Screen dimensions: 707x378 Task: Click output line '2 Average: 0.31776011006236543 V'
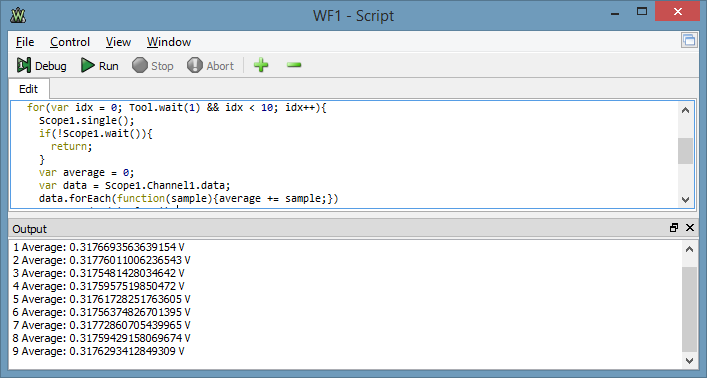click(101, 260)
